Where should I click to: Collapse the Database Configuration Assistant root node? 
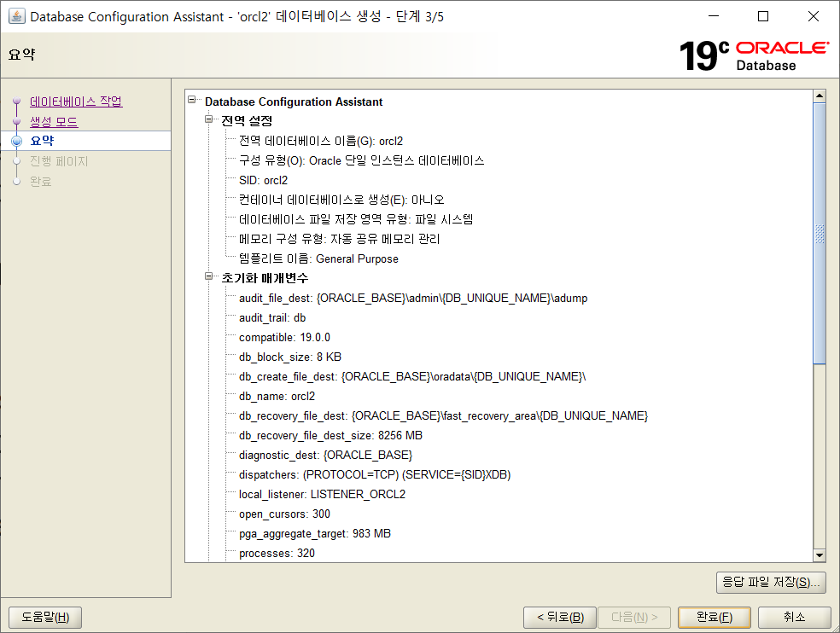pos(192,100)
